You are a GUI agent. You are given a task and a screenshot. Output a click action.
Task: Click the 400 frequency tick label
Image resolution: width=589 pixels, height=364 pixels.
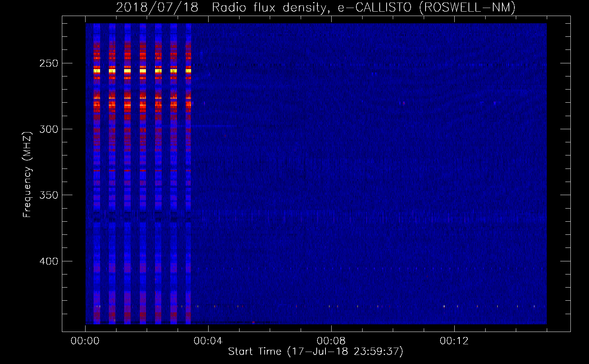[x=49, y=261]
